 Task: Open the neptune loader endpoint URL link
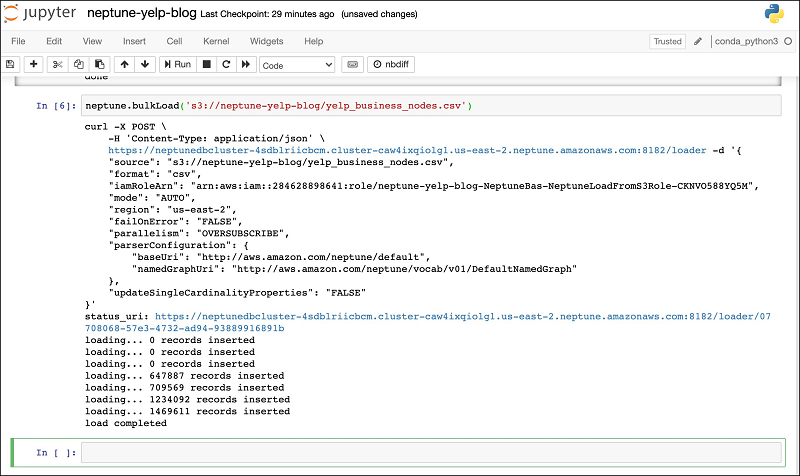(407, 150)
